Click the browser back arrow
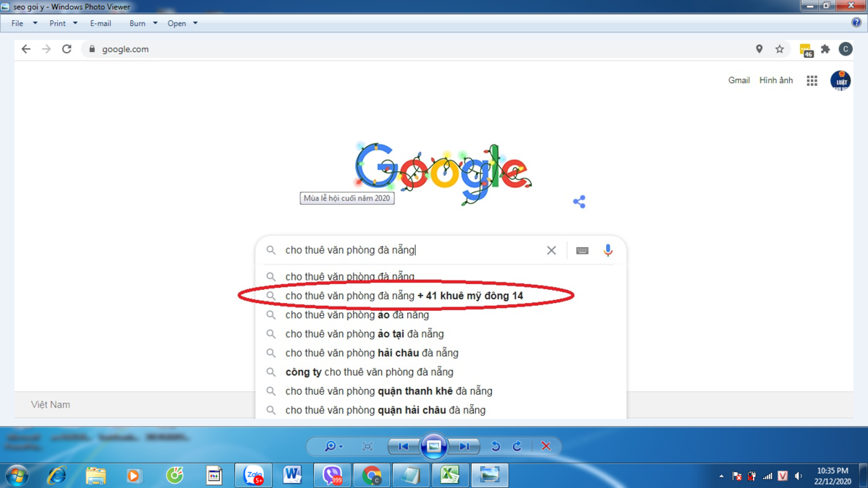The height and width of the screenshot is (488, 868). pyautogui.click(x=26, y=49)
